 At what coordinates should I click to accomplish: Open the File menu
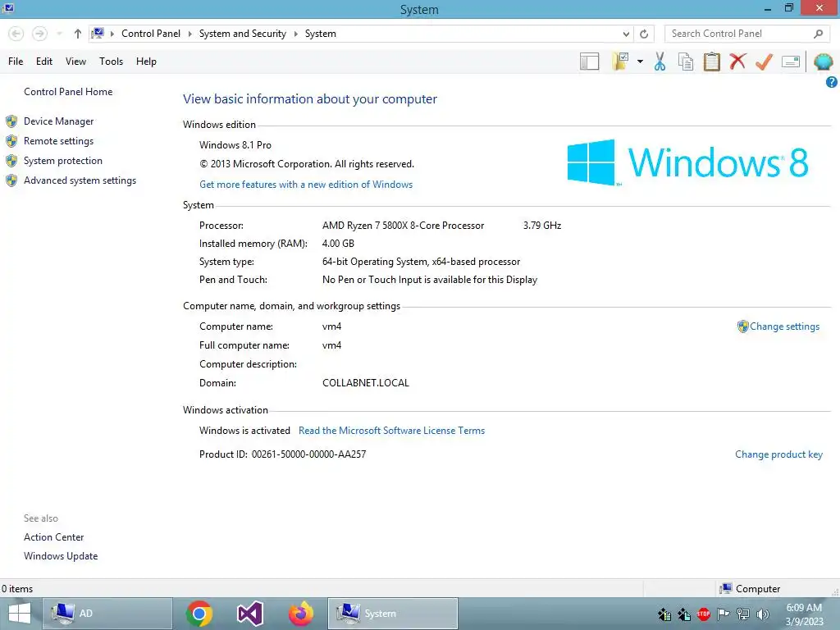[x=16, y=62]
